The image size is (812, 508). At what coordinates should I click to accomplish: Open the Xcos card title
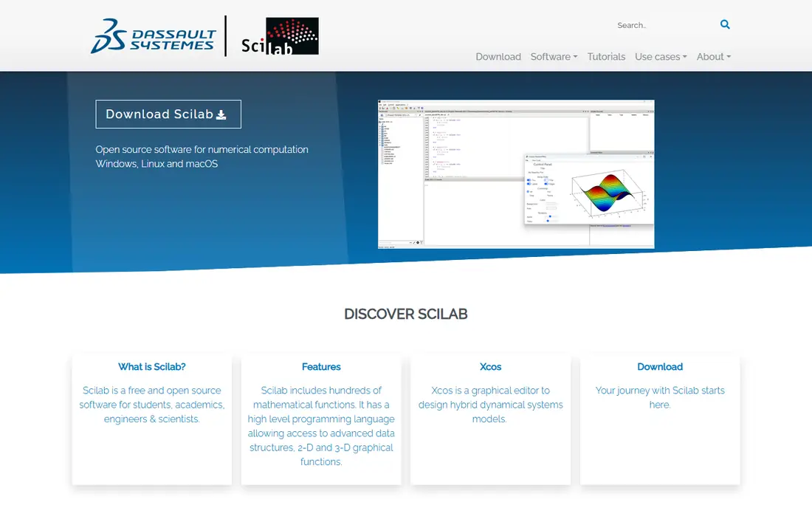click(490, 367)
